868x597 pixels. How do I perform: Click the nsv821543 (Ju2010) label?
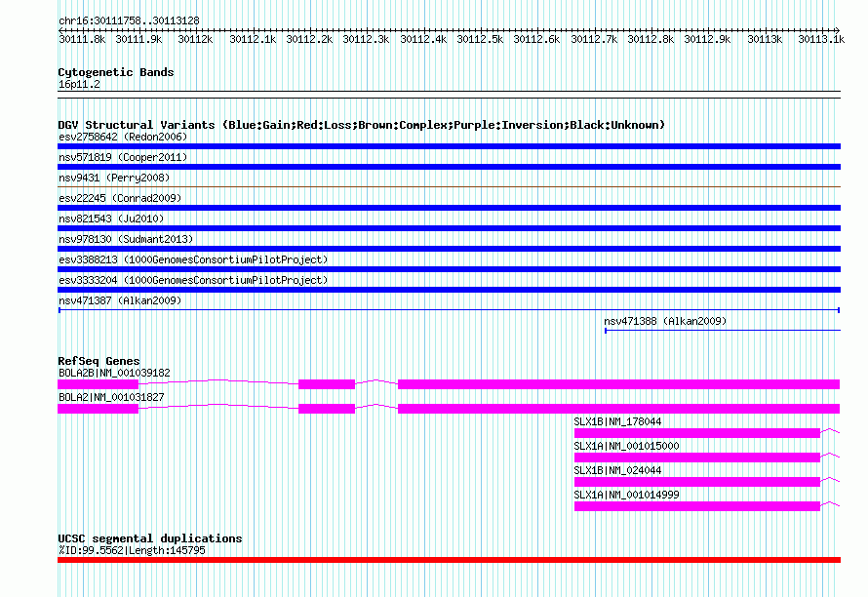(x=111, y=219)
